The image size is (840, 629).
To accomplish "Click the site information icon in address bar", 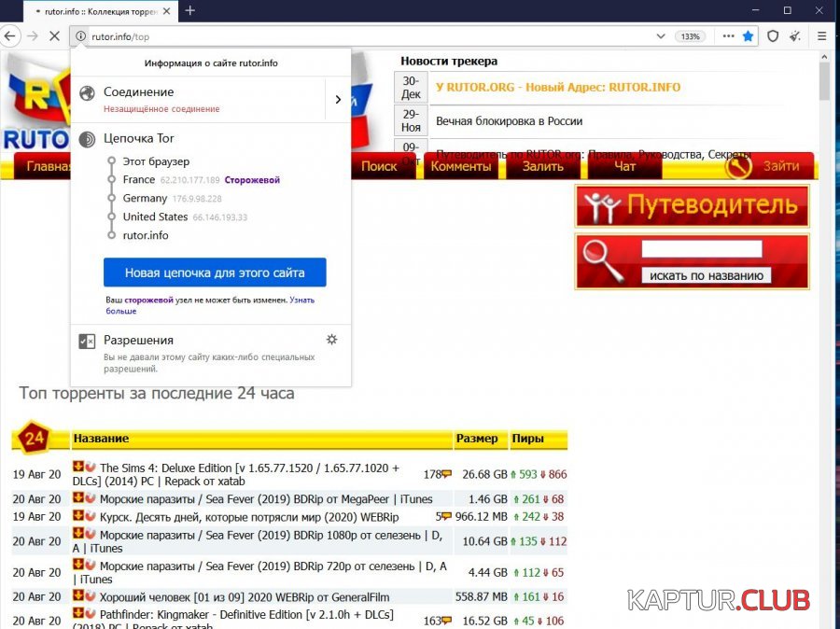I will (x=80, y=36).
